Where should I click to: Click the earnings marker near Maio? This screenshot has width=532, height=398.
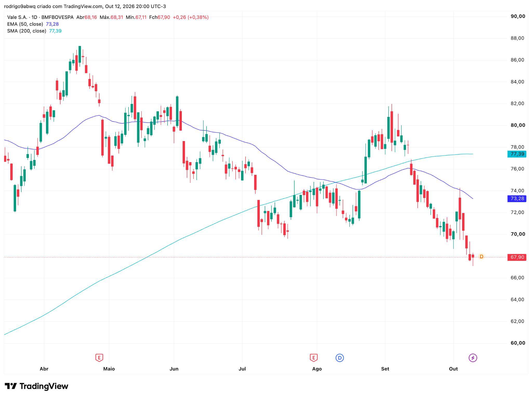99,358
